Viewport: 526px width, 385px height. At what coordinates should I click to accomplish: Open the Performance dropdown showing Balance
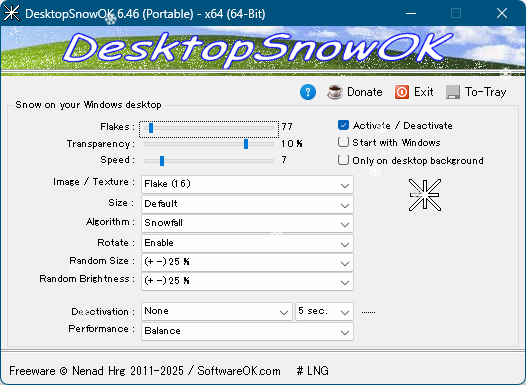click(247, 331)
